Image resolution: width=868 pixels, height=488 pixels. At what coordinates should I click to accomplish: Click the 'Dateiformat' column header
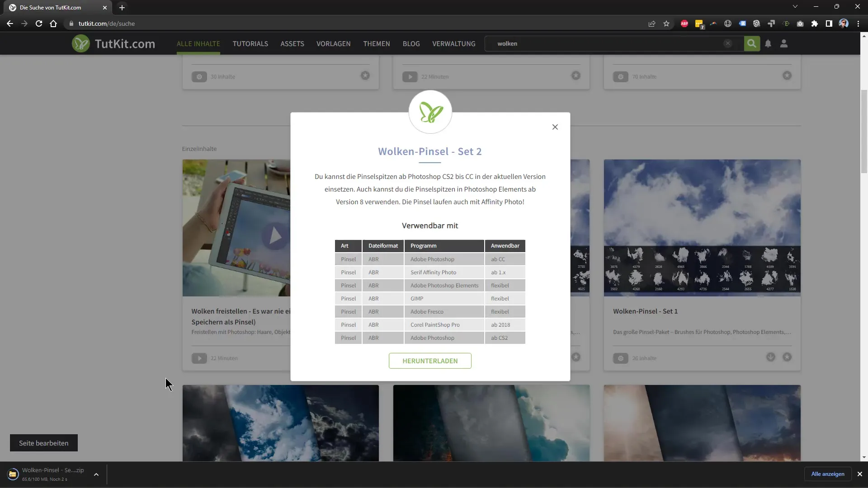383,246
